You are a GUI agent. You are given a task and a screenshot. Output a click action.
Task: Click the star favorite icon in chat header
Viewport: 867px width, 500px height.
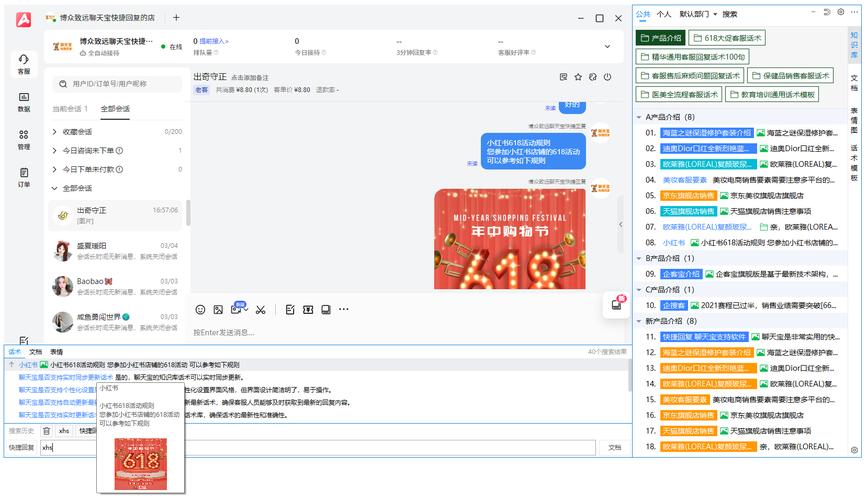tap(578, 77)
